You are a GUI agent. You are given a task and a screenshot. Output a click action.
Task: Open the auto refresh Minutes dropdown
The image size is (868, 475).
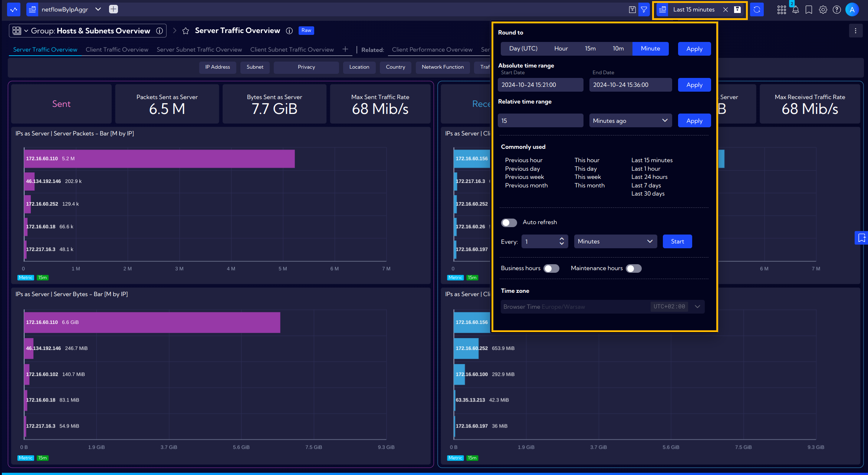coord(615,242)
